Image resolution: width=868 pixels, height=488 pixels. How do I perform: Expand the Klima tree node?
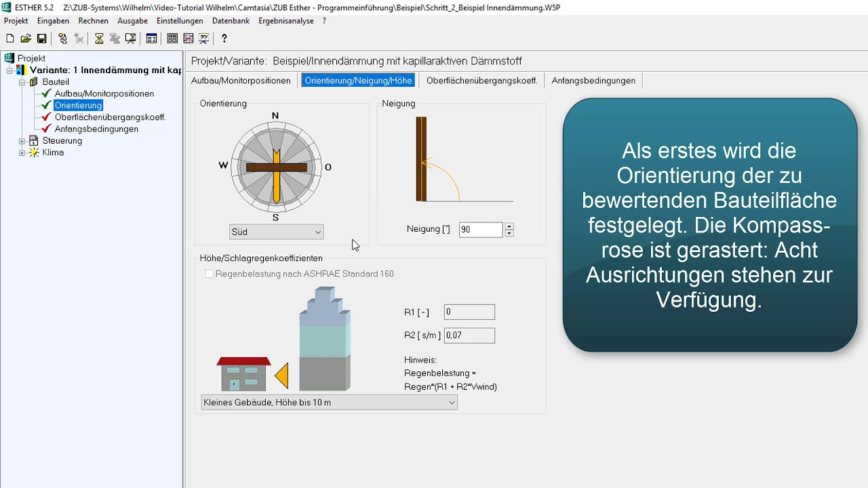tap(22, 152)
